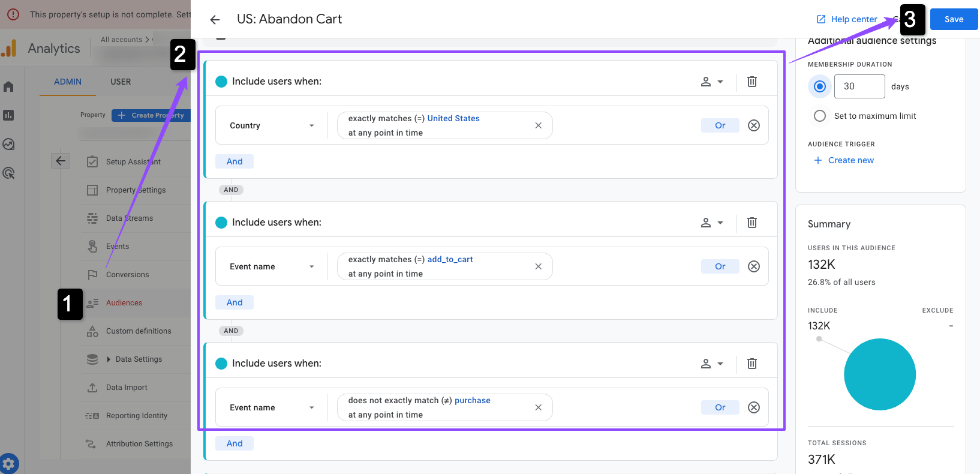Screen dimensions: 980x474
Task: Open Property Settings in admin menu
Action: (136, 190)
